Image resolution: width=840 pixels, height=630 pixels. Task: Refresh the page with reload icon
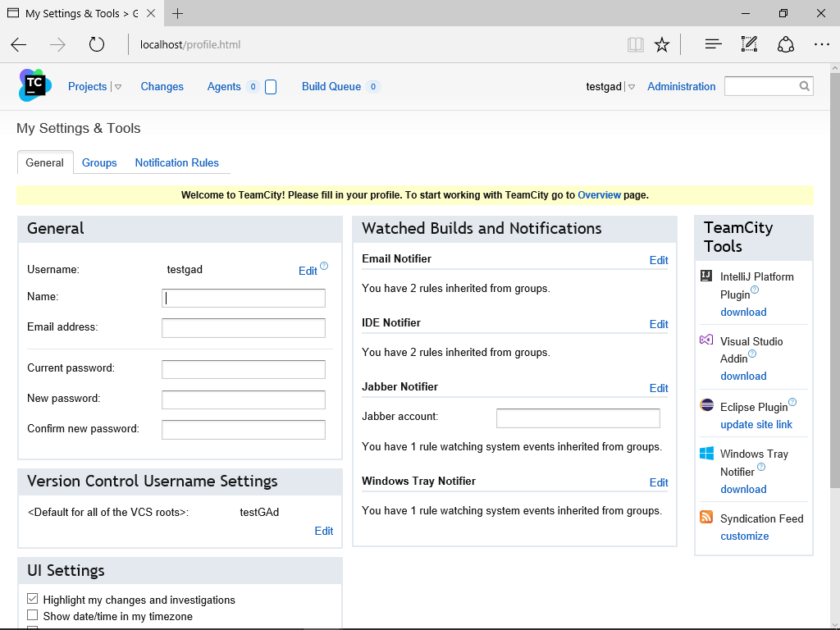pyautogui.click(x=97, y=44)
